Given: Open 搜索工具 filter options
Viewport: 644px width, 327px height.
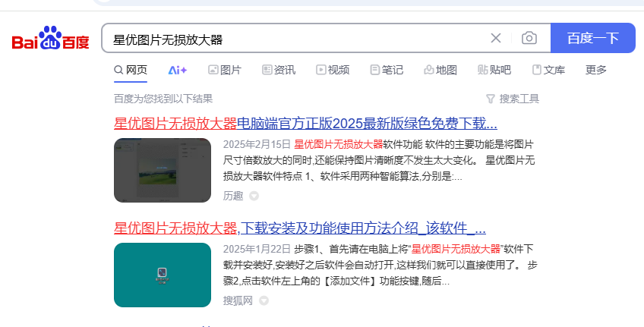Looking at the screenshot, I should tap(513, 99).
